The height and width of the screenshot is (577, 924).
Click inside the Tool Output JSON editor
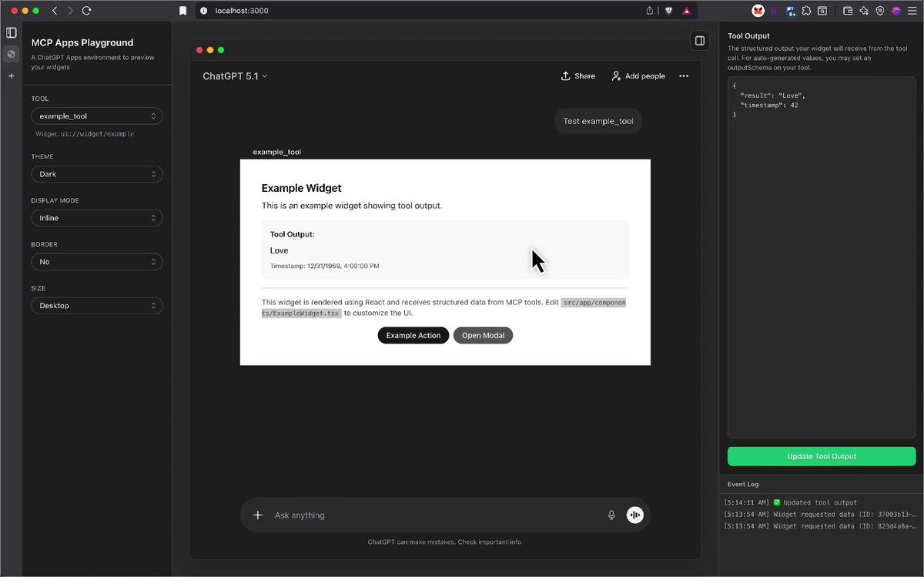(x=822, y=257)
